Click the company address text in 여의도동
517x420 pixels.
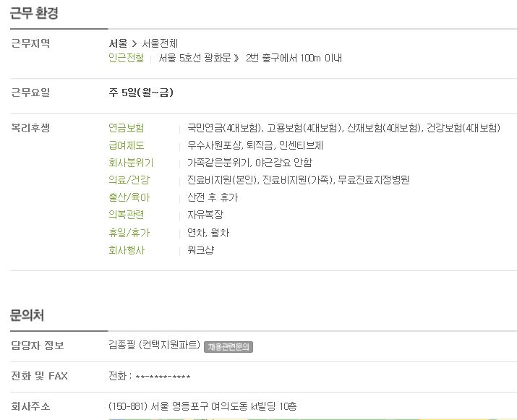(202, 406)
